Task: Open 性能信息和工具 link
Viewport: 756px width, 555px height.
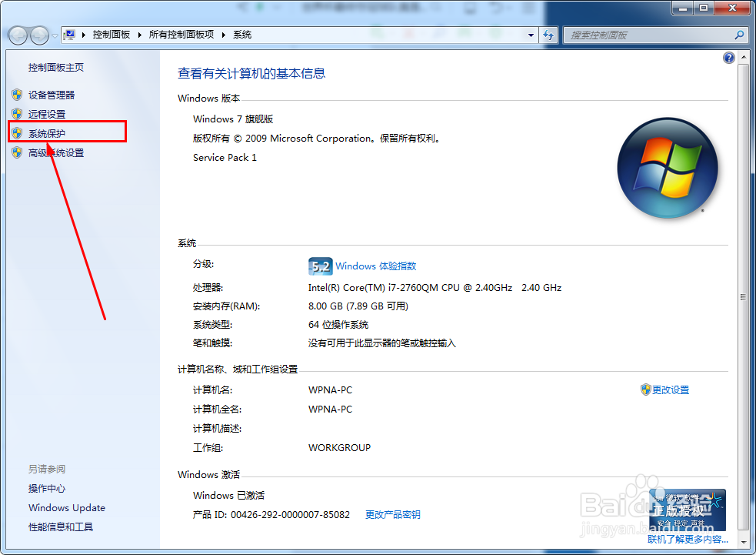Action: coord(61,527)
